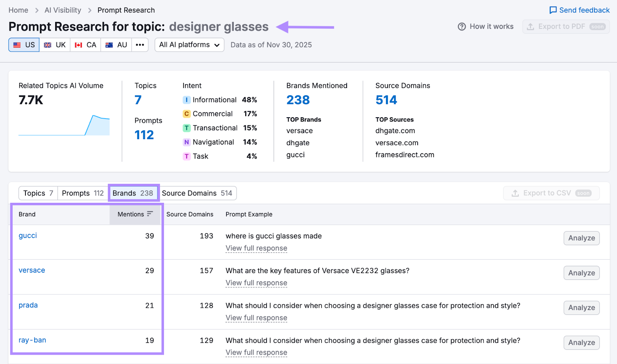This screenshot has width=617, height=364.
Task: Open the Source Domains 514 tab
Action: (x=198, y=193)
